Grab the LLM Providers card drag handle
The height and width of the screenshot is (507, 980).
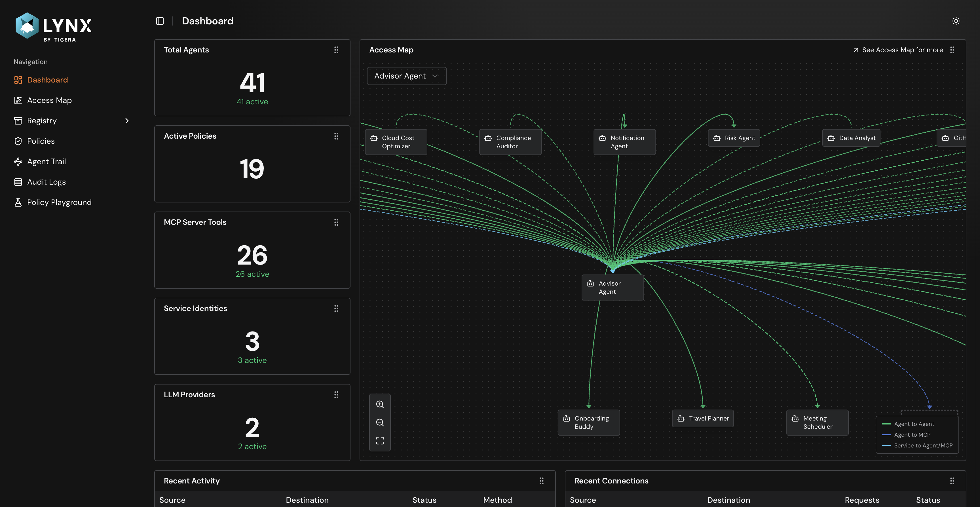coord(336,395)
